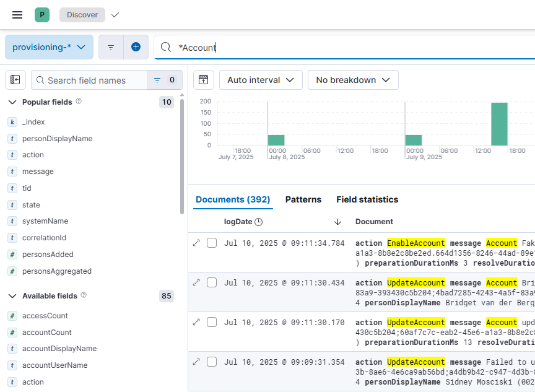The image size is (535, 392).
Task: Select the correlationId field
Action: (x=44, y=238)
